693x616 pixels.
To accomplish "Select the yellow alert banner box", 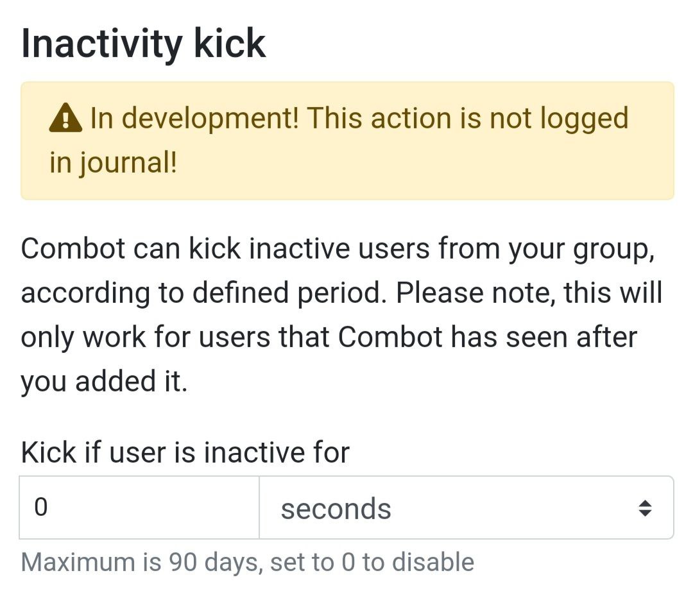I will click(347, 141).
